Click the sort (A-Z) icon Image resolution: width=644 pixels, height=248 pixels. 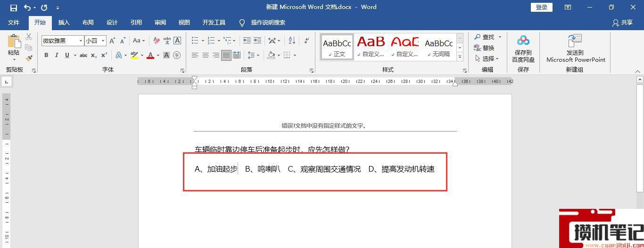pos(292,41)
